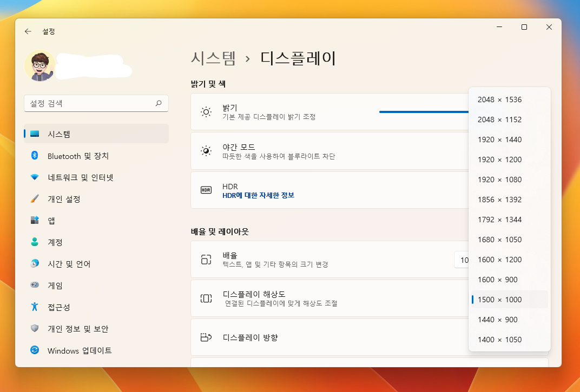Open 계정 settings page

tap(96, 242)
